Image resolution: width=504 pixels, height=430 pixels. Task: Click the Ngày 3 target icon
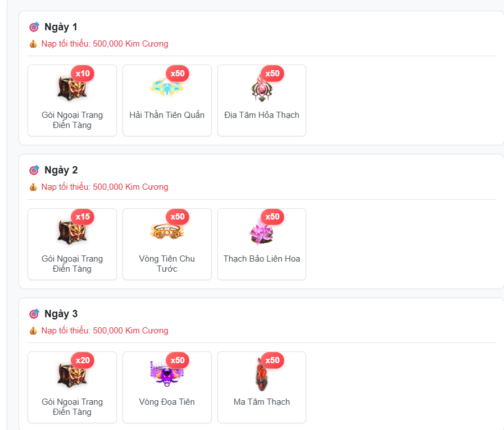coord(34,314)
